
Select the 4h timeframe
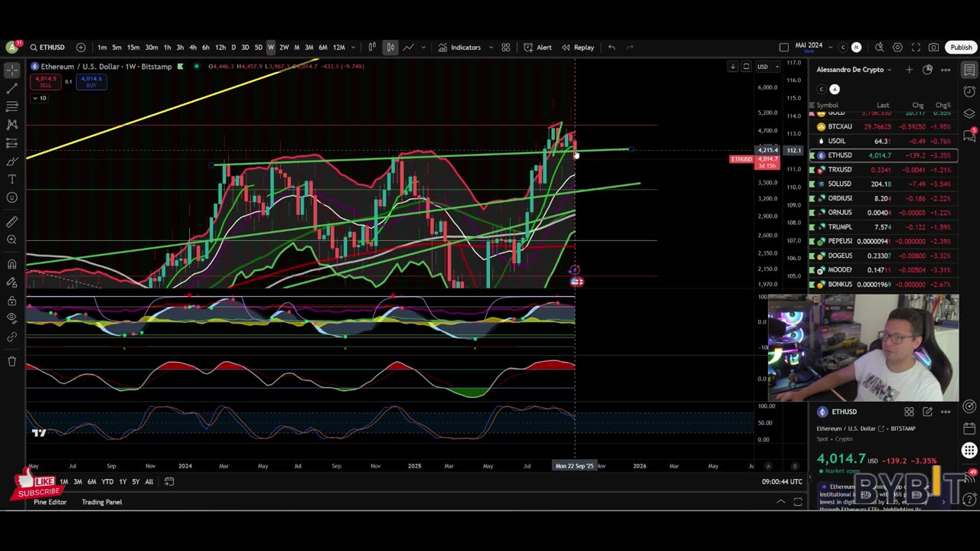(x=193, y=47)
